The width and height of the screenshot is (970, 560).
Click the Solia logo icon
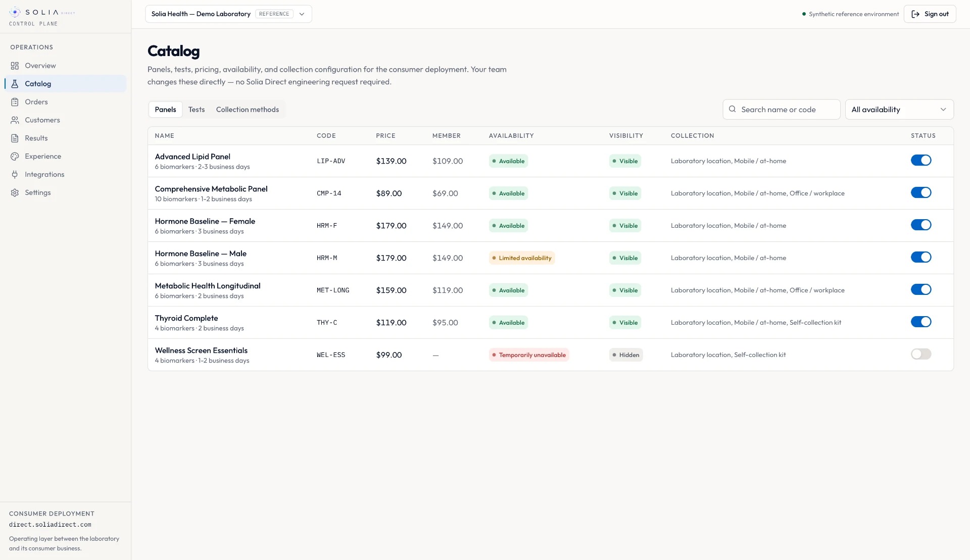click(x=15, y=12)
